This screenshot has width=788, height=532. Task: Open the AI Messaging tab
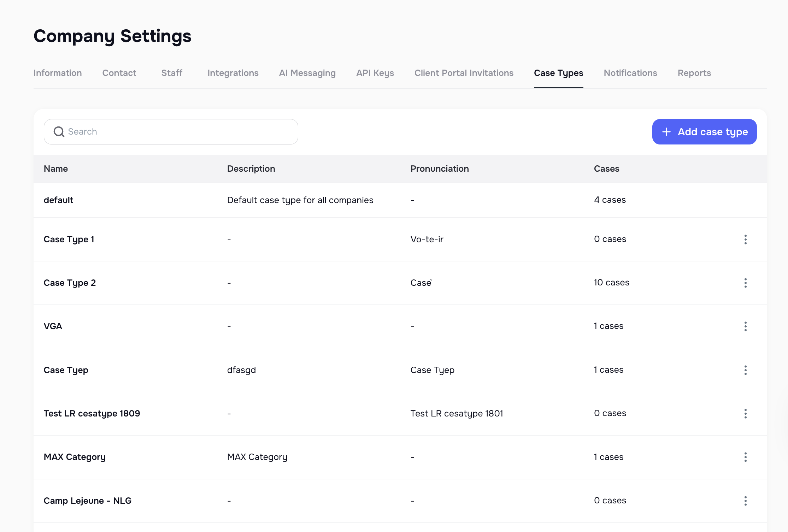[307, 73]
